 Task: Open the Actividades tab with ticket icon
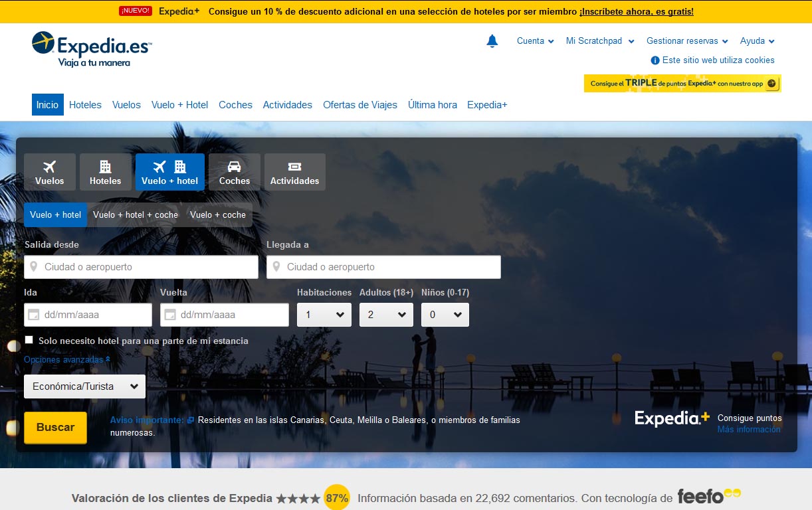pos(294,171)
